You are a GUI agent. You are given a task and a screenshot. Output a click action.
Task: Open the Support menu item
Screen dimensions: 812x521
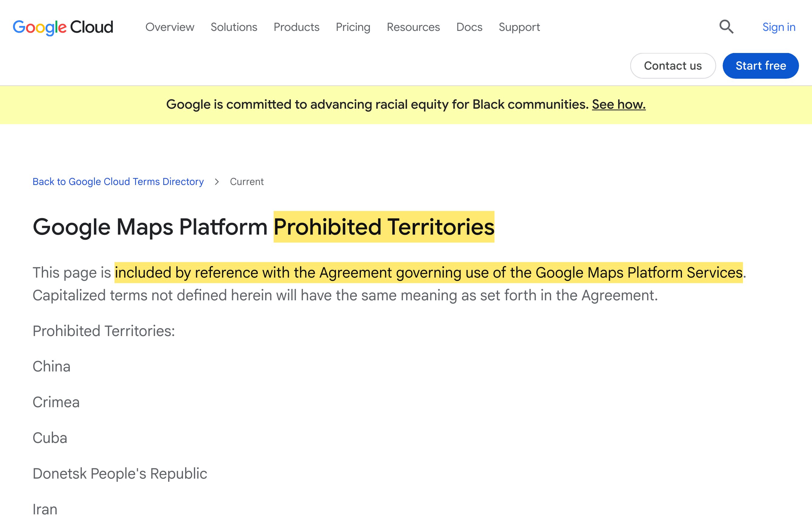[x=519, y=27]
